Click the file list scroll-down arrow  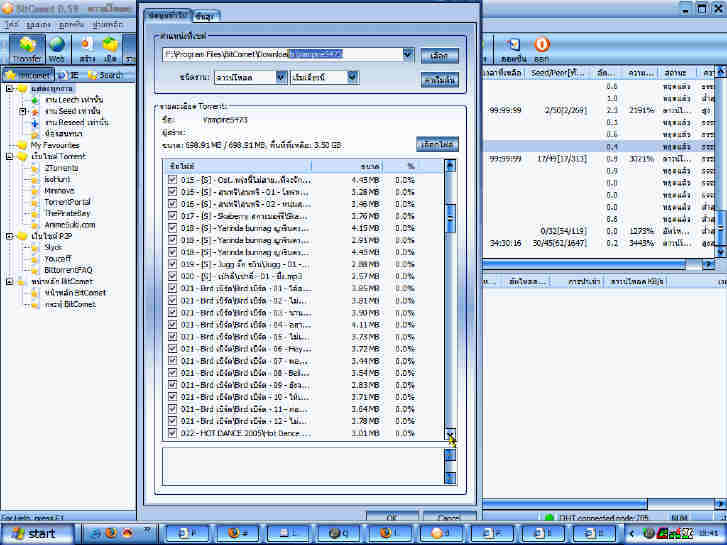coord(450,434)
